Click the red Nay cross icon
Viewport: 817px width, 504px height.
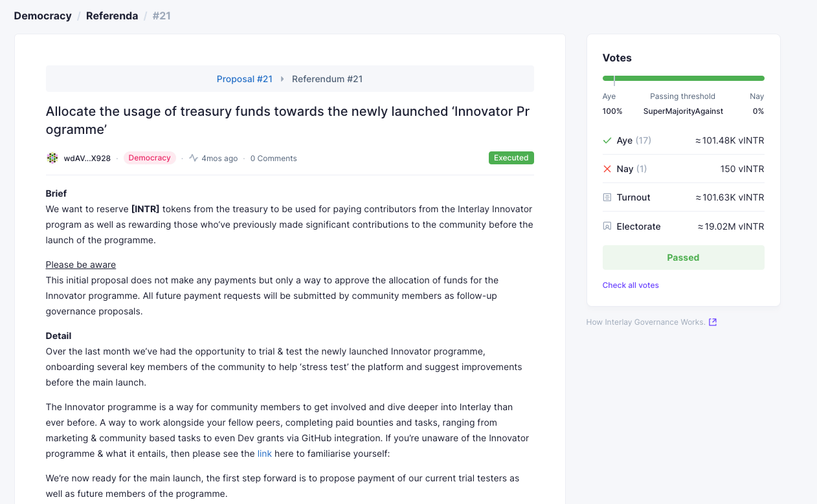607,169
